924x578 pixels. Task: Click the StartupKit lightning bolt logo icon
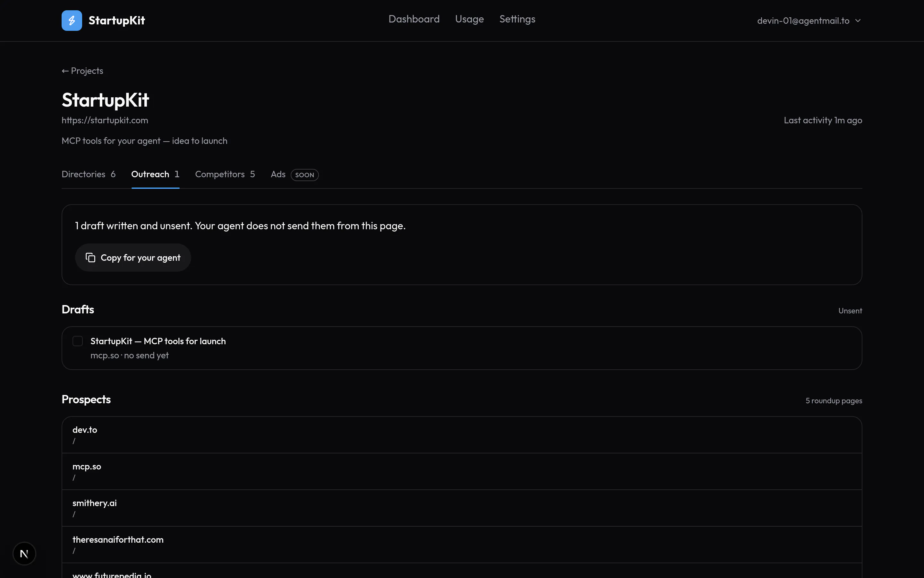(72, 21)
